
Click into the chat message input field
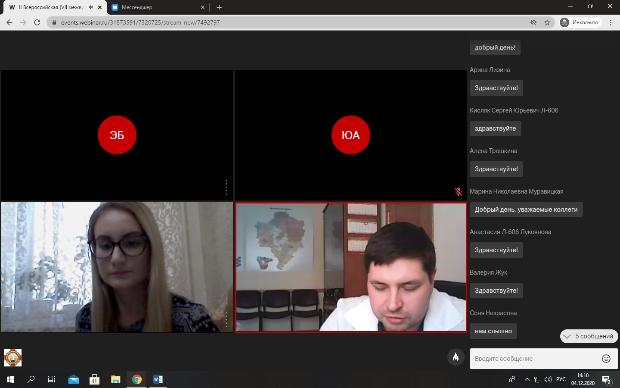[536, 358]
